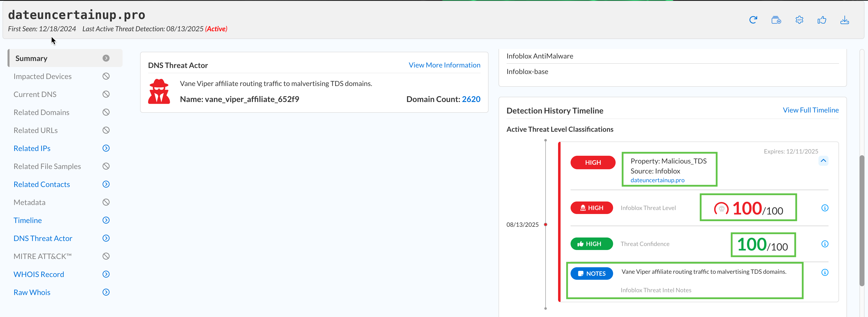The width and height of the screenshot is (868, 317).
Task: Click the thumbs-up feedback icon
Action: tap(821, 20)
